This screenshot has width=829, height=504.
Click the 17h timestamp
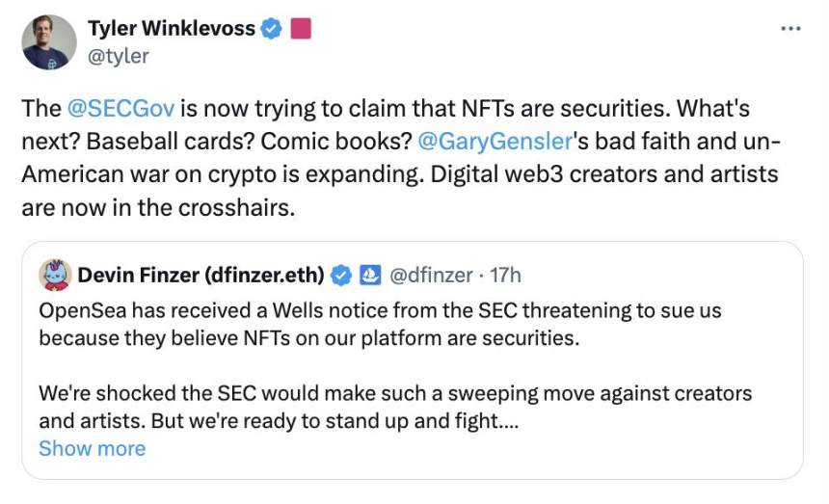tap(505, 276)
